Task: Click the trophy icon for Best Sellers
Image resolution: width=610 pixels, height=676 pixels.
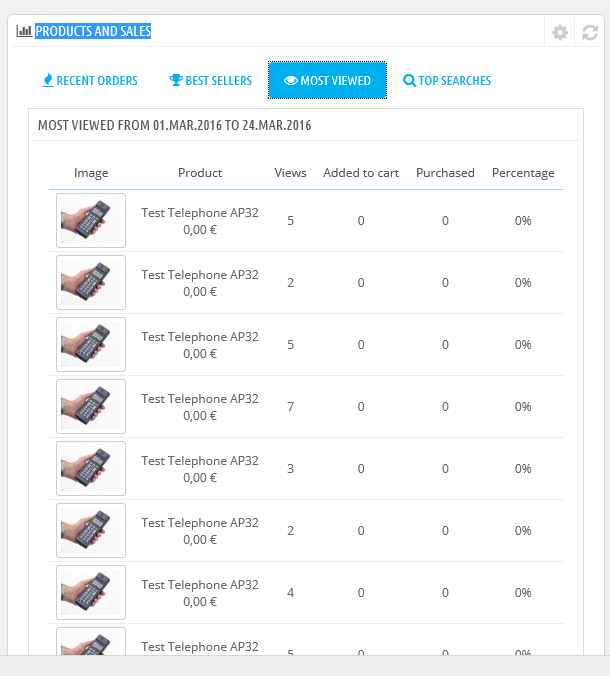Action: (x=176, y=80)
